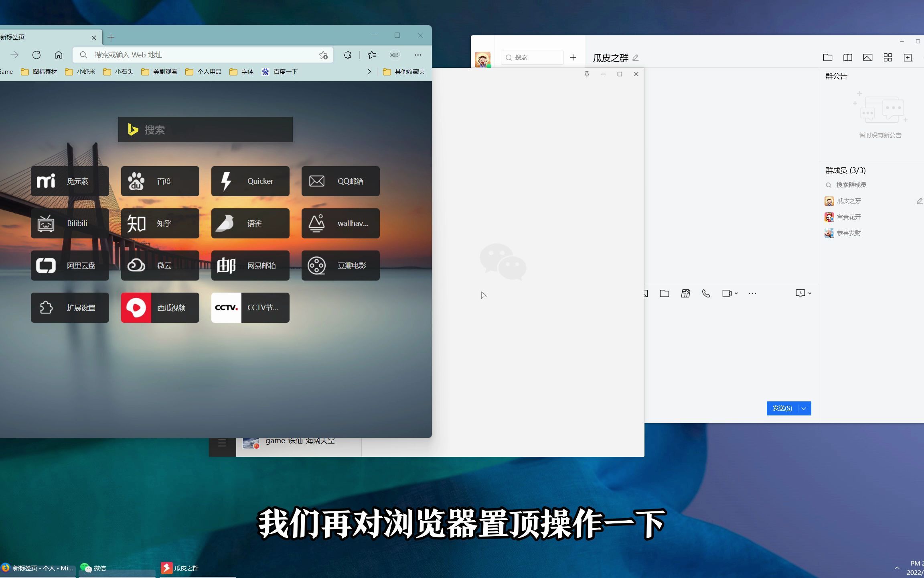Open the 西瓜视频 speed dial tile
Screen dimensions: 924x578
click(160, 307)
